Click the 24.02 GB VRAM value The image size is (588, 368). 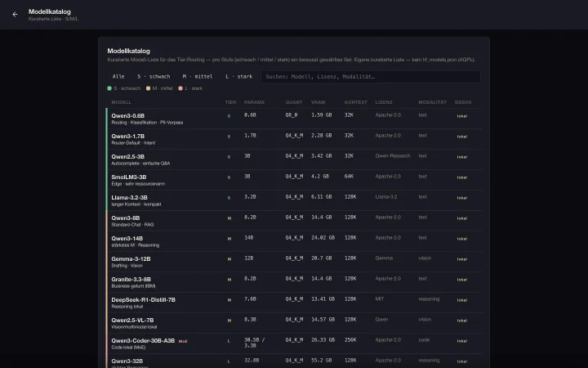pos(323,238)
